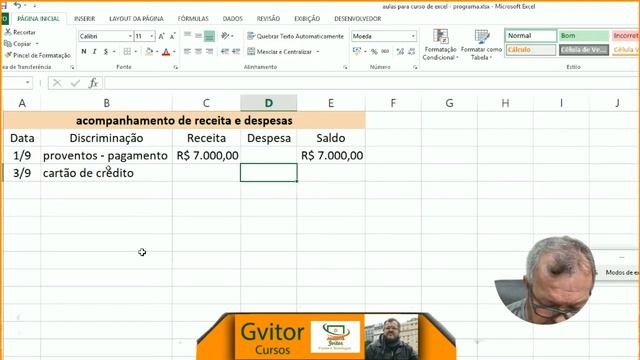Expand the Copiar dropdown arrow
The image size is (640, 360).
pos(37,44)
